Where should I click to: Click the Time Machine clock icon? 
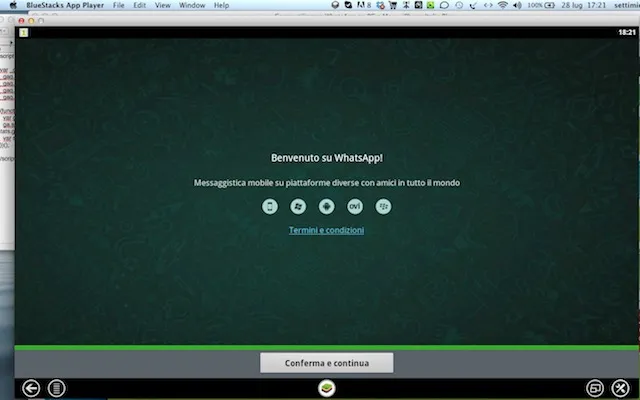pos(459,5)
